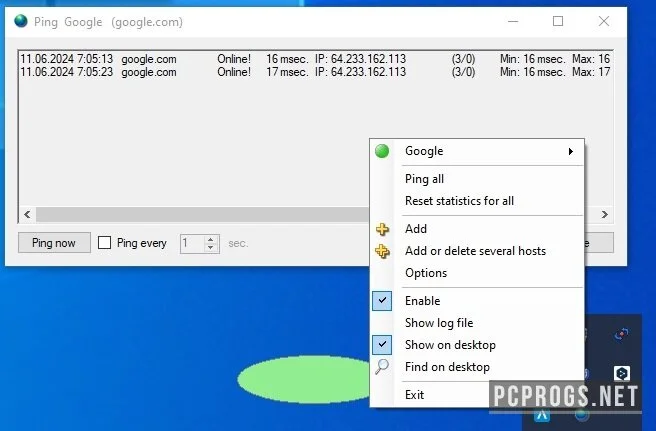Click the sync arrows tray icon
Image resolution: width=656 pixels, height=431 pixels.
[621, 335]
